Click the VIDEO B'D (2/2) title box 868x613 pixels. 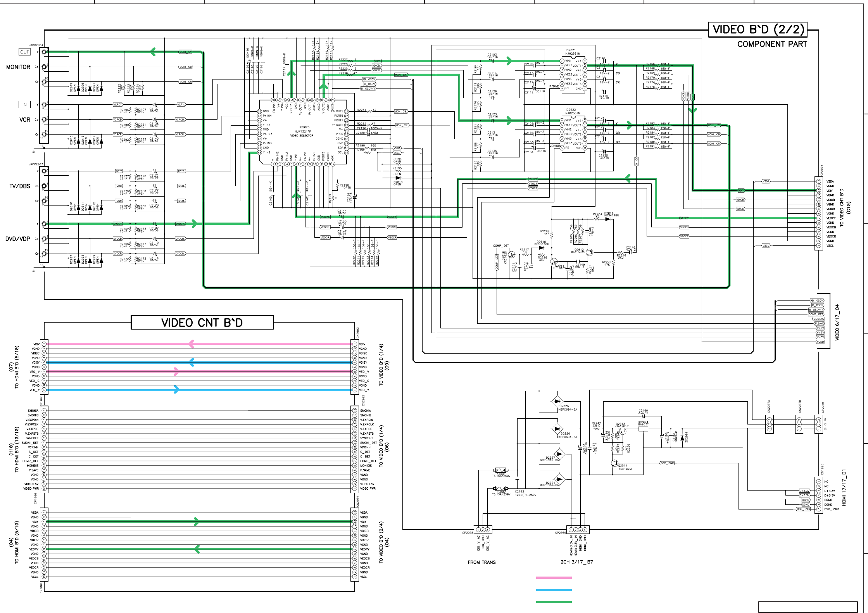[x=758, y=29]
